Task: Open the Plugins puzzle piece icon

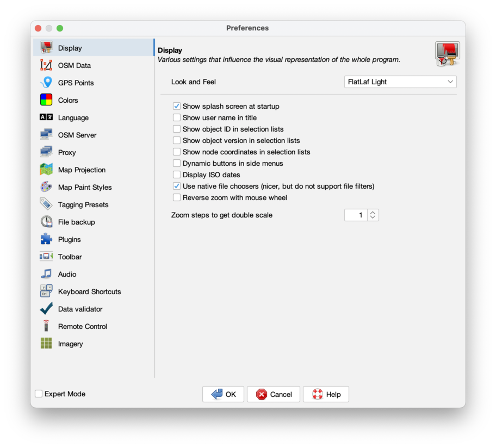Action: (46, 239)
